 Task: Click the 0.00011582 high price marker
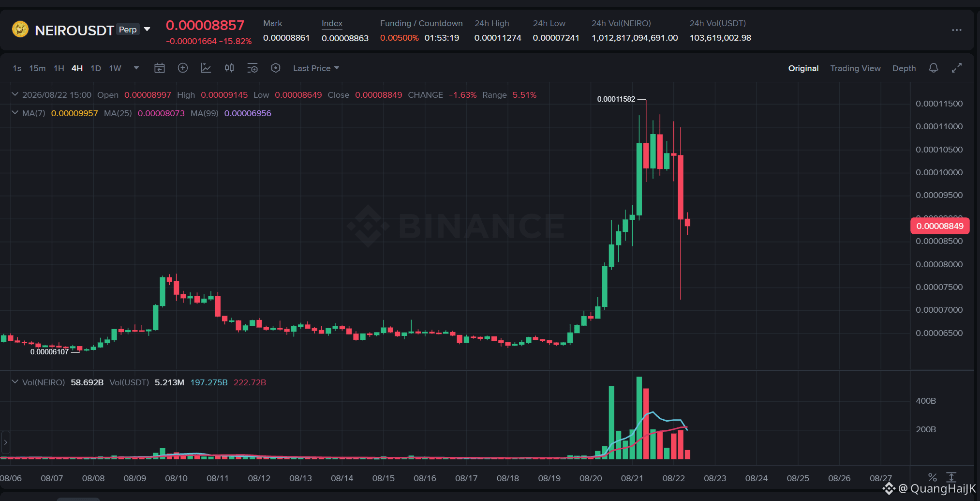click(x=616, y=99)
